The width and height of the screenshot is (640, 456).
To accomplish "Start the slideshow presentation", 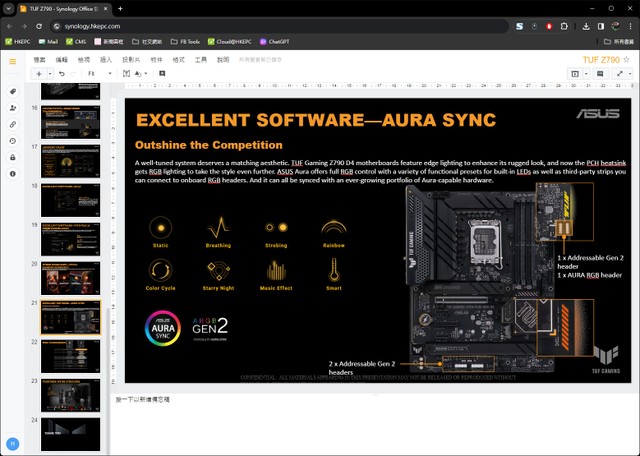I will point(575,74).
